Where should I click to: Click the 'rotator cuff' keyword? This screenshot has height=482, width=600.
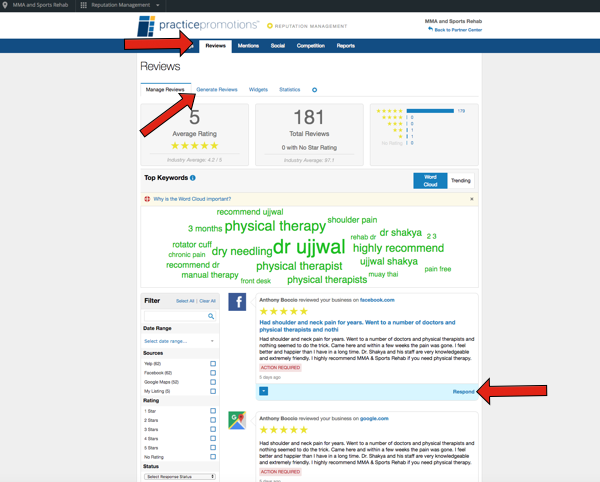click(x=192, y=244)
